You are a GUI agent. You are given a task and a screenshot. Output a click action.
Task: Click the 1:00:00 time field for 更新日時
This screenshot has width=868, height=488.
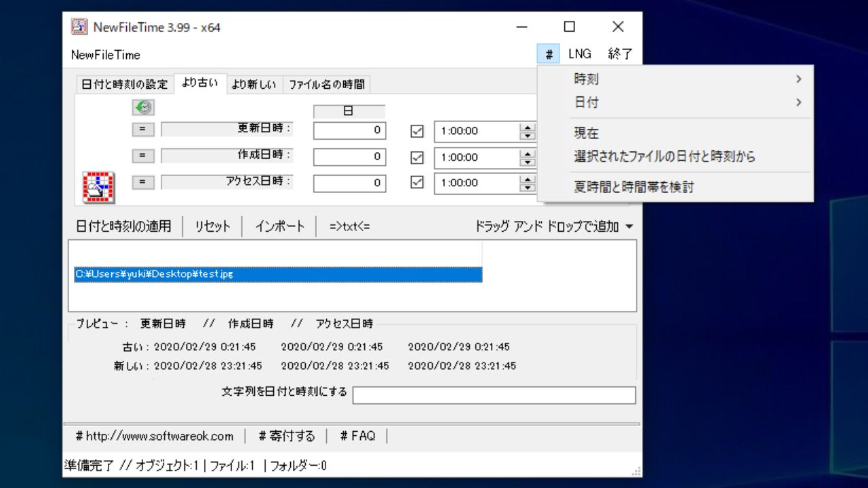point(477,131)
